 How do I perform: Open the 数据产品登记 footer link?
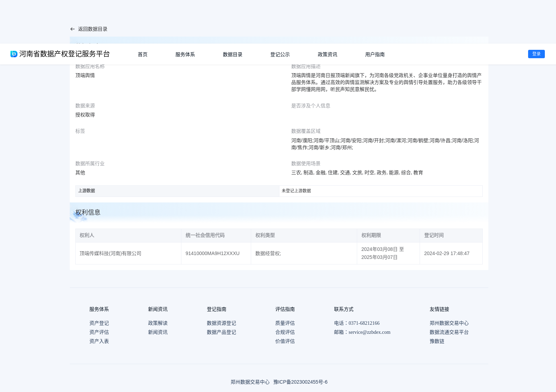coord(221,332)
